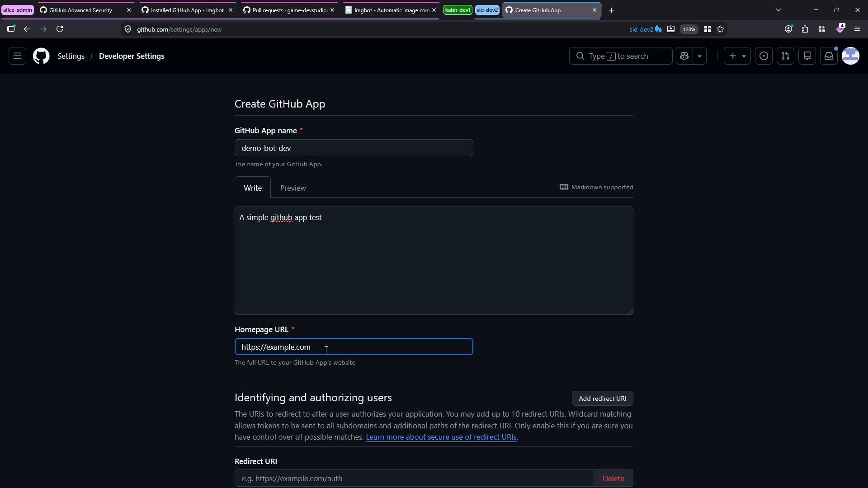Open Pull requests icon in header
The width and height of the screenshot is (868, 488).
click(786, 56)
